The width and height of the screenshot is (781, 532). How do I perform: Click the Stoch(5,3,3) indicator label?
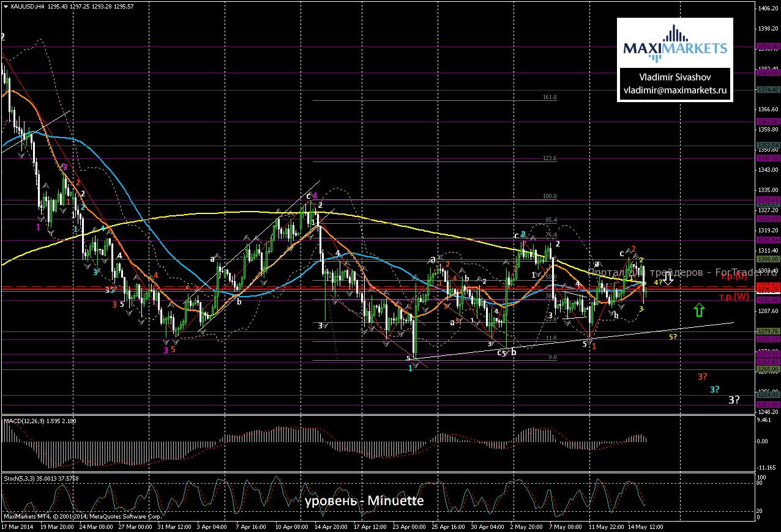pos(22,477)
